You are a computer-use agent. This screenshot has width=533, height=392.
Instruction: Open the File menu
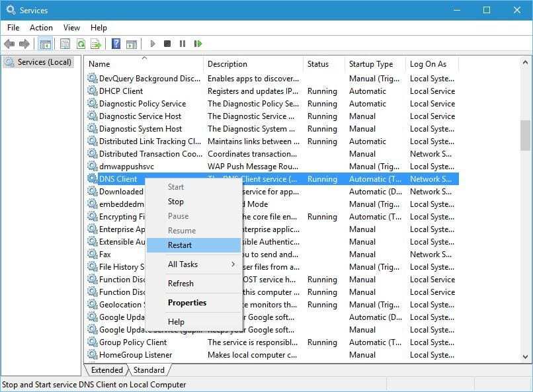click(13, 28)
